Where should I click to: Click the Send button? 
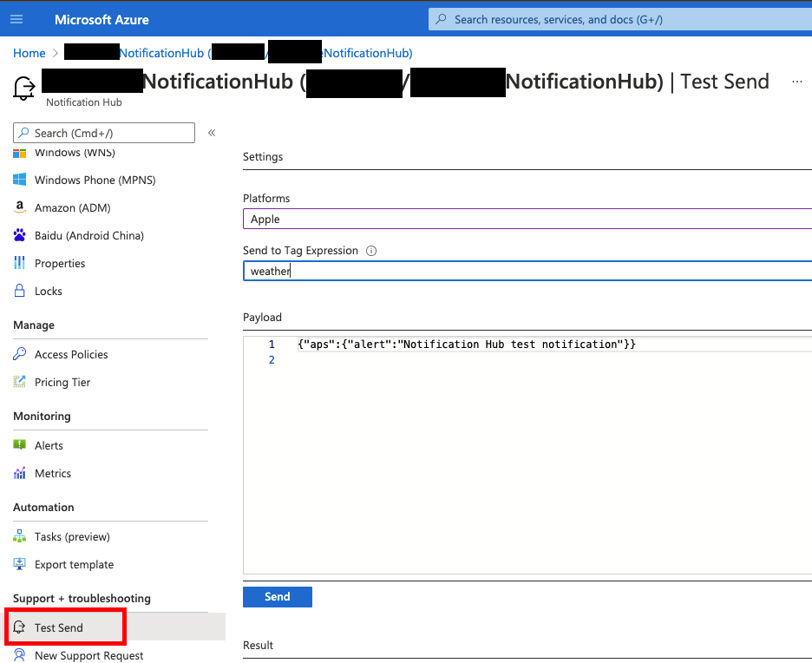coord(278,597)
